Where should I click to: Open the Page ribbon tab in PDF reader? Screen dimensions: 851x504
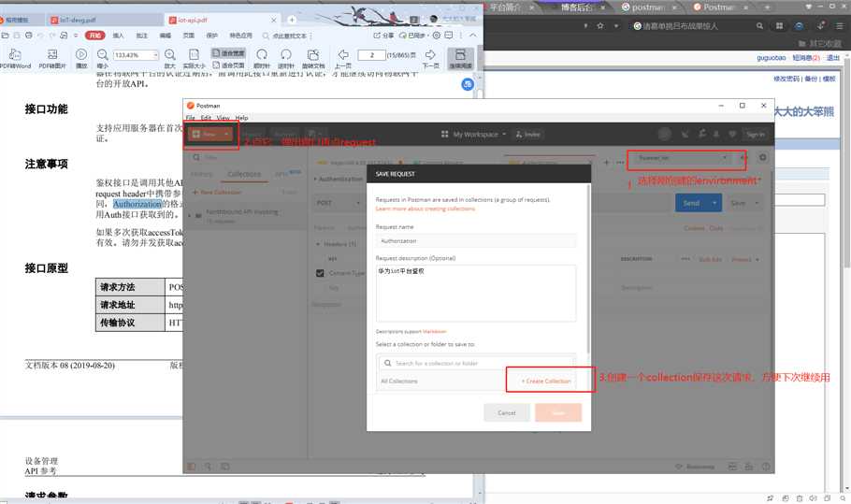(x=188, y=36)
